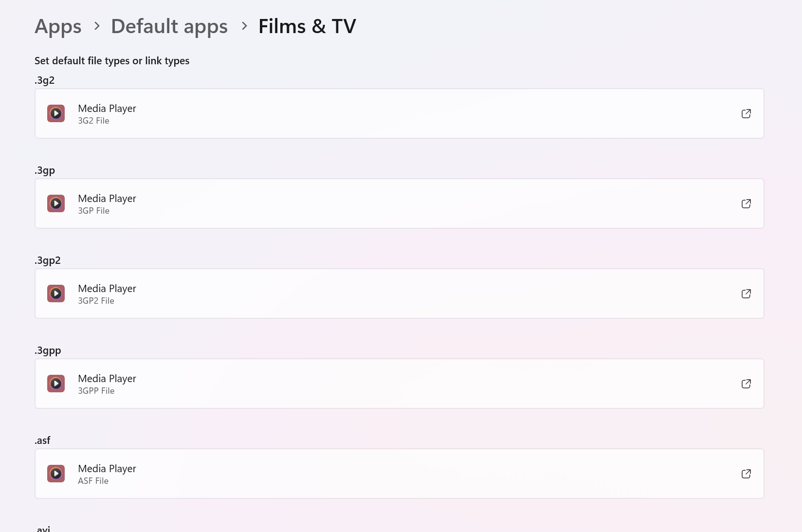Click the Media Player icon for .asf
The width and height of the screenshot is (802, 532).
click(x=56, y=474)
